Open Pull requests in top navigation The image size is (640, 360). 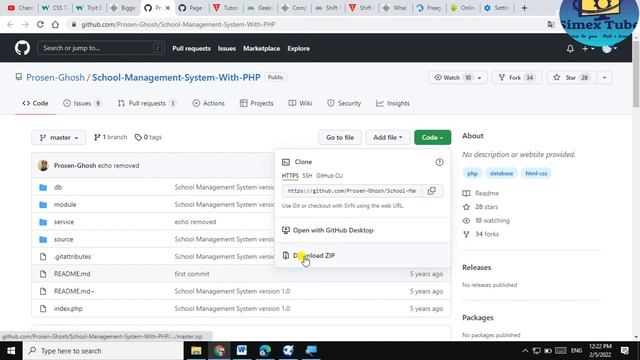(191, 48)
